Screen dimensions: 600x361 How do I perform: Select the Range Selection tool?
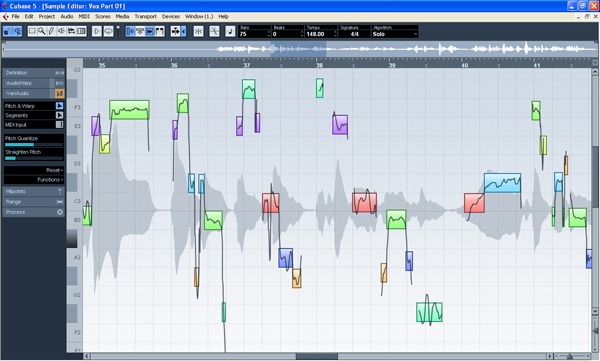[32, 31]
